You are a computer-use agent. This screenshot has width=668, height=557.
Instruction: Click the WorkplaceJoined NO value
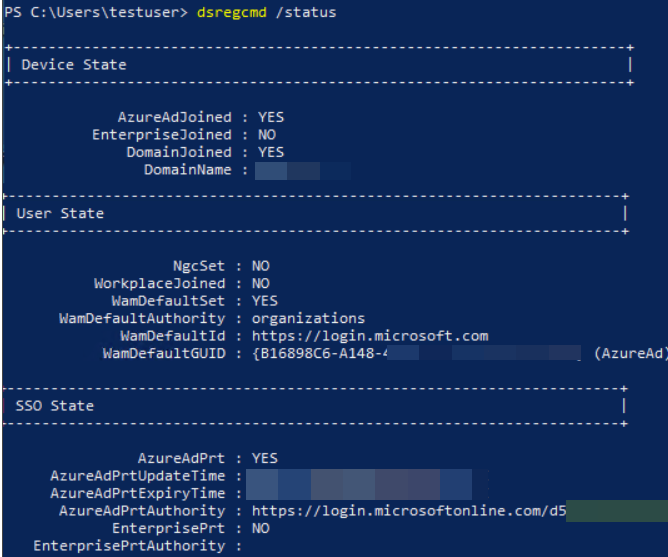pos(261,283)
